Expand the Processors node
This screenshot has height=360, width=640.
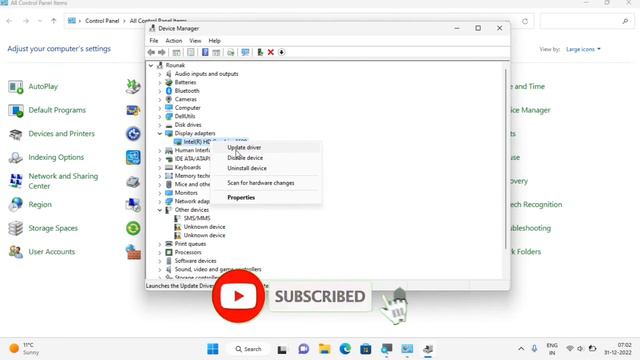pyautogui.click(x=160, y=253)
